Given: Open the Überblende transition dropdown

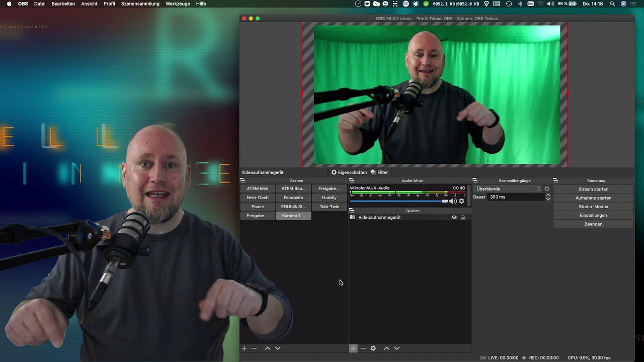Looking at the screenshot, I should pos(508,189).
